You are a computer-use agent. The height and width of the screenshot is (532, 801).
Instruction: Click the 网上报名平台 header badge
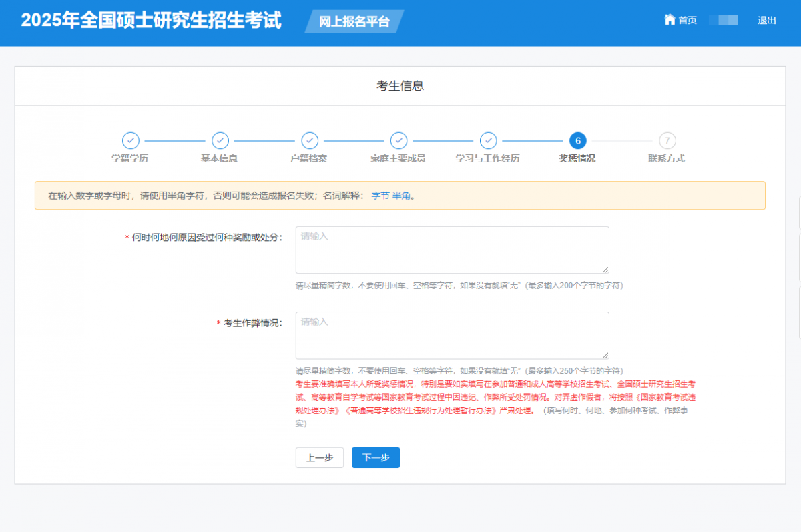click(x=354, y=21)
